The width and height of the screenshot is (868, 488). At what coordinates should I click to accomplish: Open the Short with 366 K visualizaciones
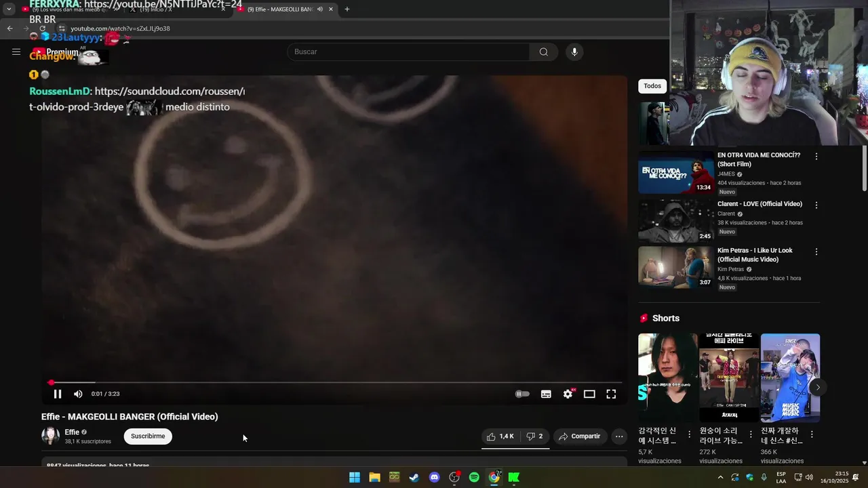(x=790, y=378)
